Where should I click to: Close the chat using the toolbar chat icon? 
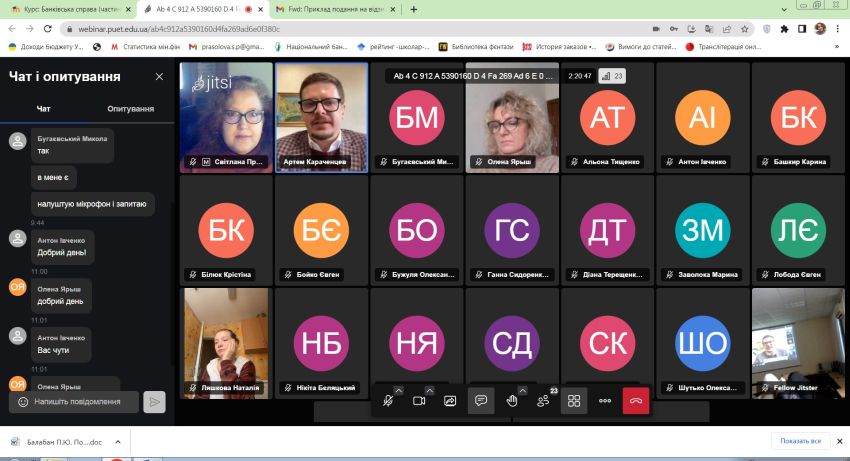(481, 401)
